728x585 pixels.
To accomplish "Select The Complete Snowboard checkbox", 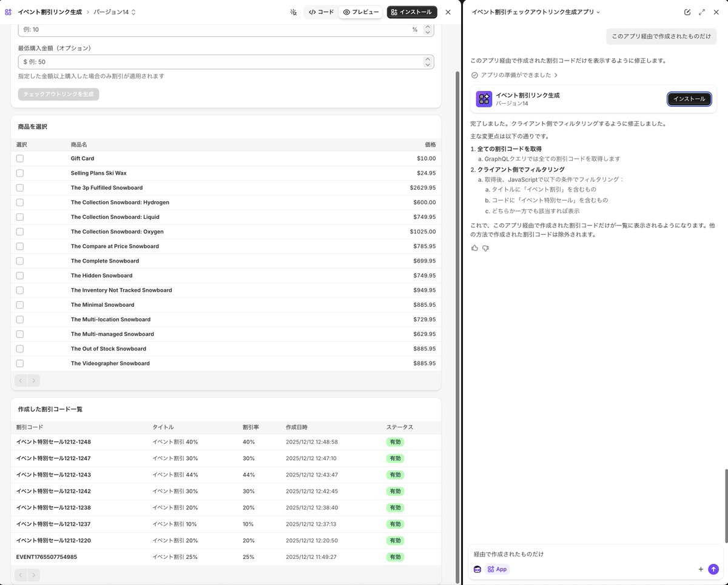I will tap(20, 261).
